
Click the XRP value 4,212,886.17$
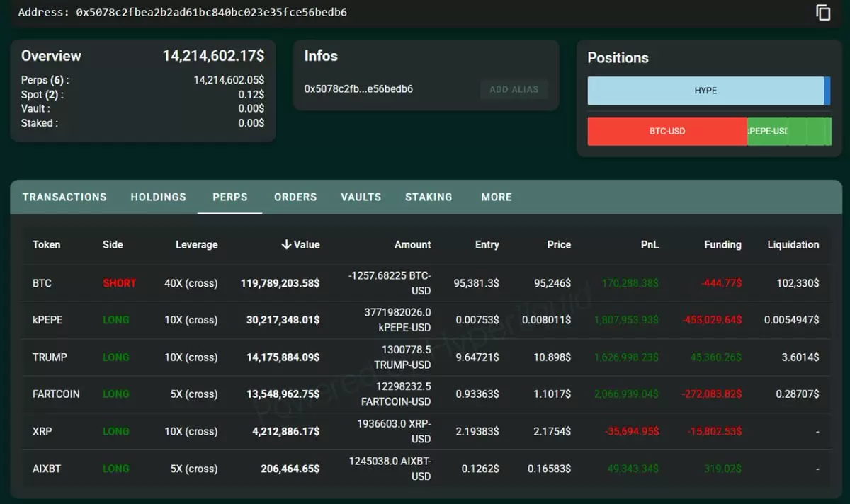[285, 431]
